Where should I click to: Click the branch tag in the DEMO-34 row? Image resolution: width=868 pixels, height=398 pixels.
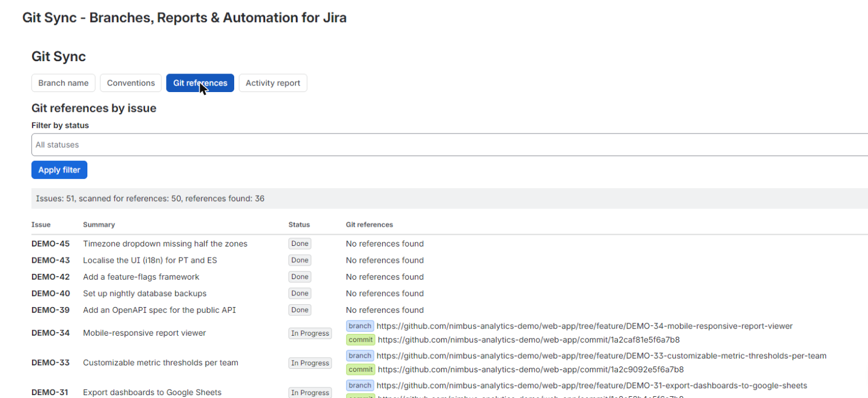(360, 326)
